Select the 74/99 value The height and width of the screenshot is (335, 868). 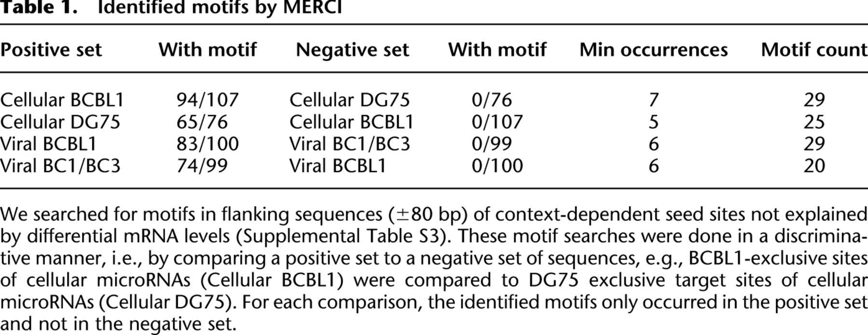(x=202, y=166)
